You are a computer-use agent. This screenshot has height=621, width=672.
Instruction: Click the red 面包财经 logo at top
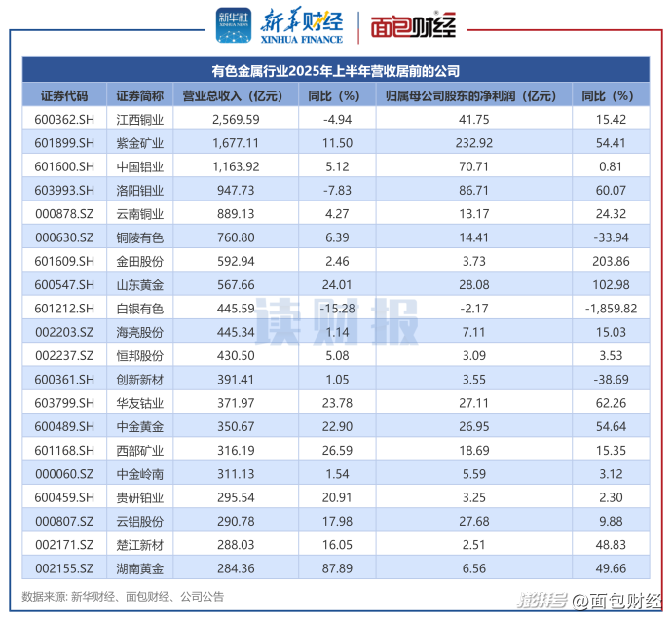[x=413, y=27]
